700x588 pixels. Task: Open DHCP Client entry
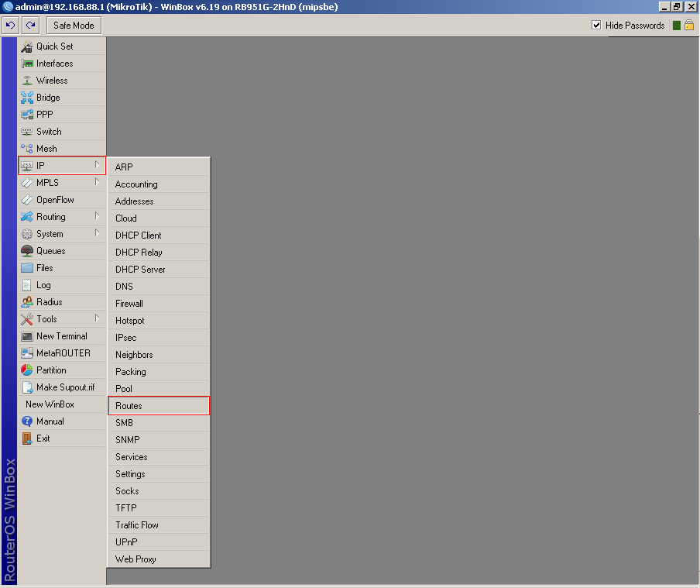coord(159,235)
